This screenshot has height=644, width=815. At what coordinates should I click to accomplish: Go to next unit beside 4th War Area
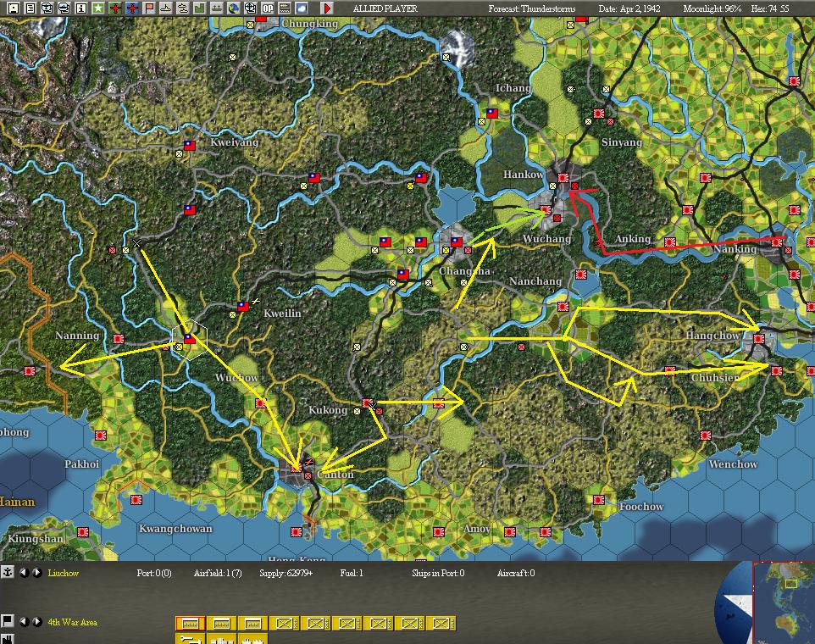click(37, 621)
